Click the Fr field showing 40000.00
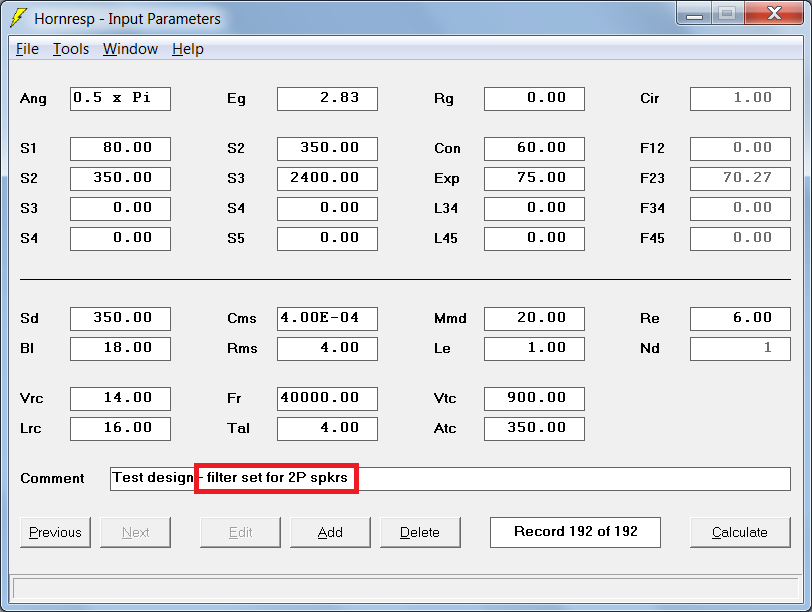The width and height of the screenshot is (812, 612). (327, 399)
